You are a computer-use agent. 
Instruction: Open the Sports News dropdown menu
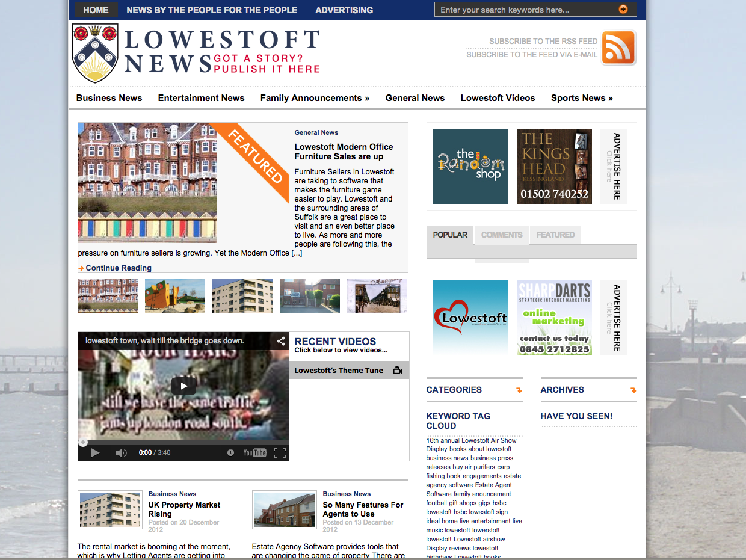[582, 98]
